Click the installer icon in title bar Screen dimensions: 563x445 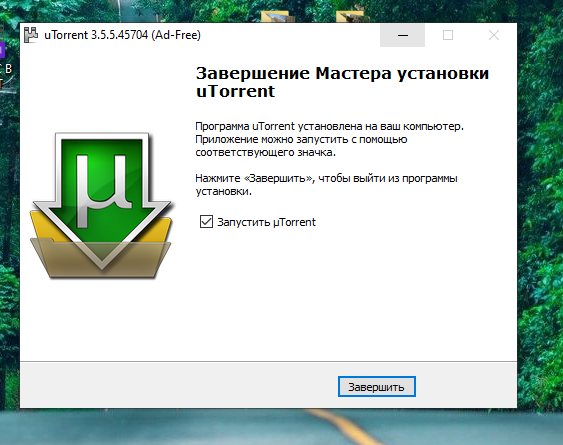(x=31, y=35)
